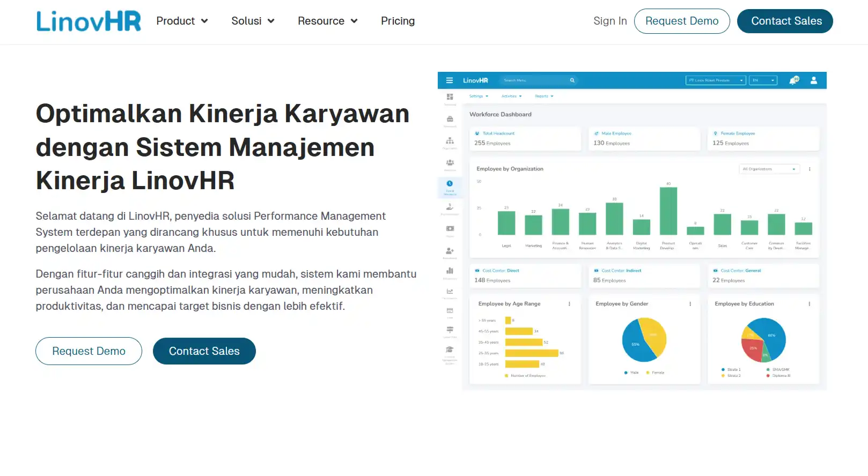
Task: Click the line graph sidebar icon
Action: click(x=450, y=292)
